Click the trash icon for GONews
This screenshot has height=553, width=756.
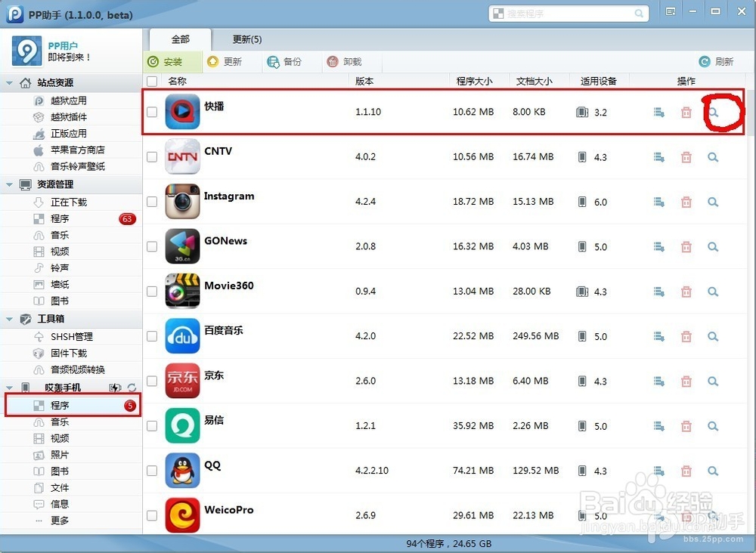(x=686, y=247)
